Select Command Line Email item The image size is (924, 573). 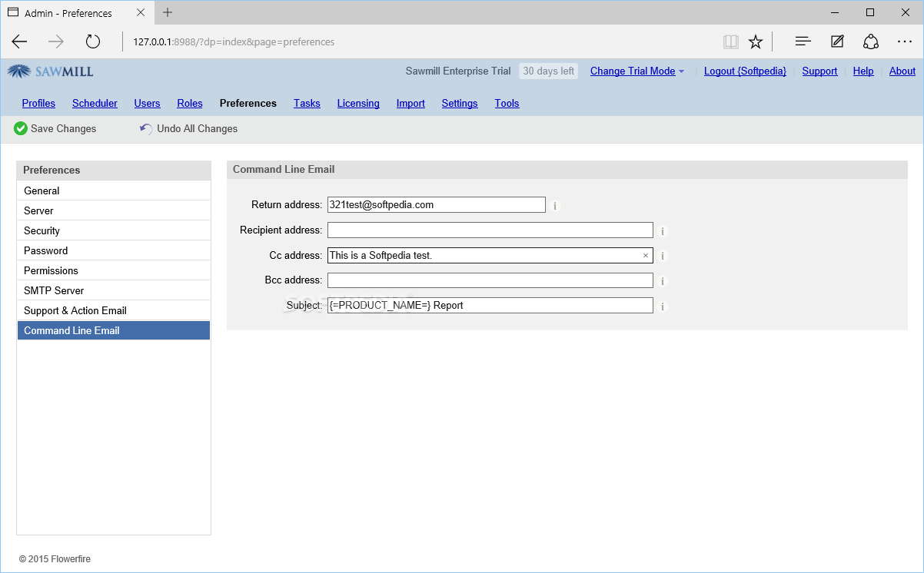(x=114, y=330)
